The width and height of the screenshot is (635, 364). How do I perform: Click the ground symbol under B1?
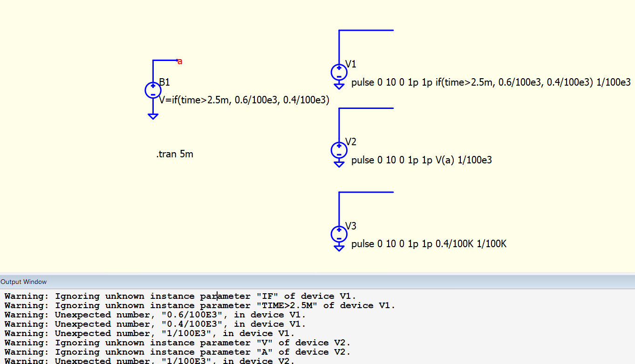coord(153,116)
